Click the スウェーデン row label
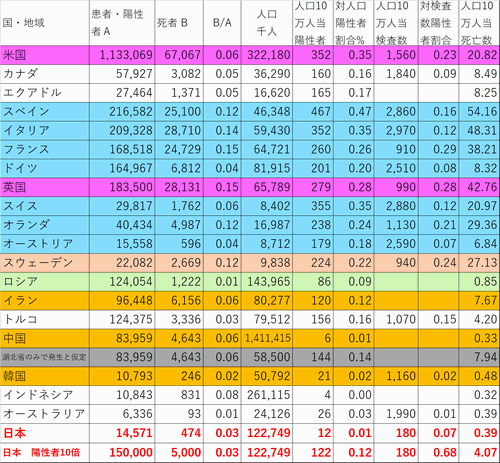 [45, 263]
